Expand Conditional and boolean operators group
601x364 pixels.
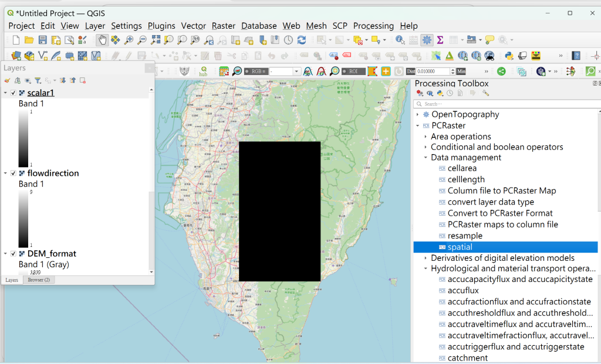click(x=426, y=147)
